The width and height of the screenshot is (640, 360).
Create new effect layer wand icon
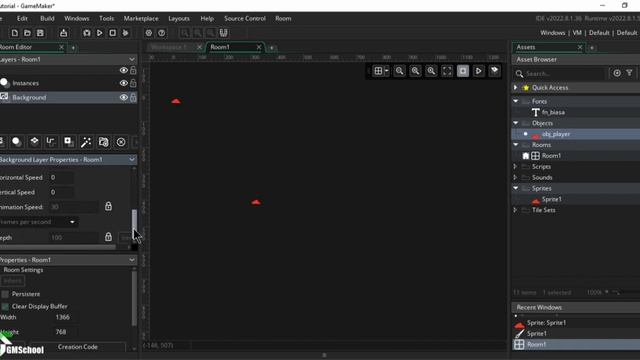click(x=86, y=142)
